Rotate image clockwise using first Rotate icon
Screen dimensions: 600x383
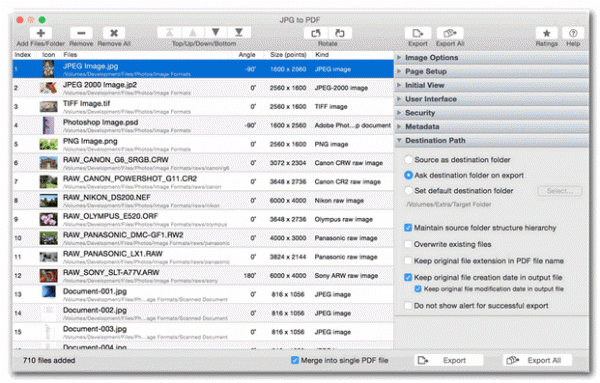click(316, 33)
